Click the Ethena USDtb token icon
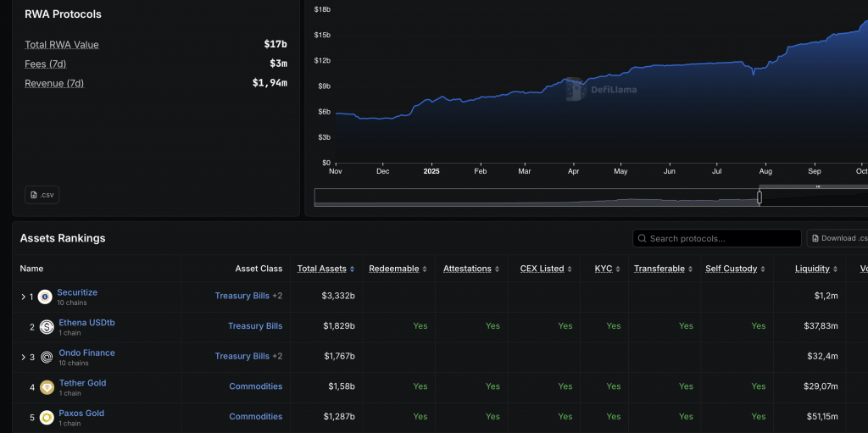868x433 pixels. (47, 327)
